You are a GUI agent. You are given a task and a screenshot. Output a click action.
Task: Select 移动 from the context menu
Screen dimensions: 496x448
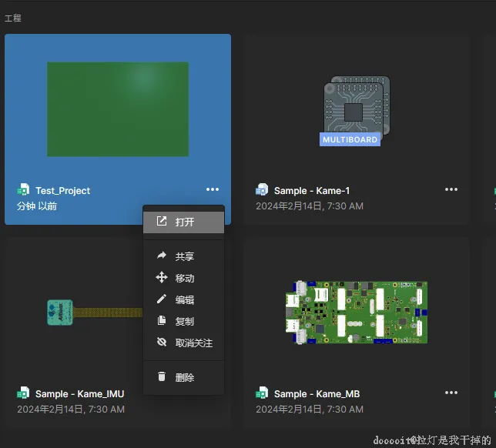point(183,278)
